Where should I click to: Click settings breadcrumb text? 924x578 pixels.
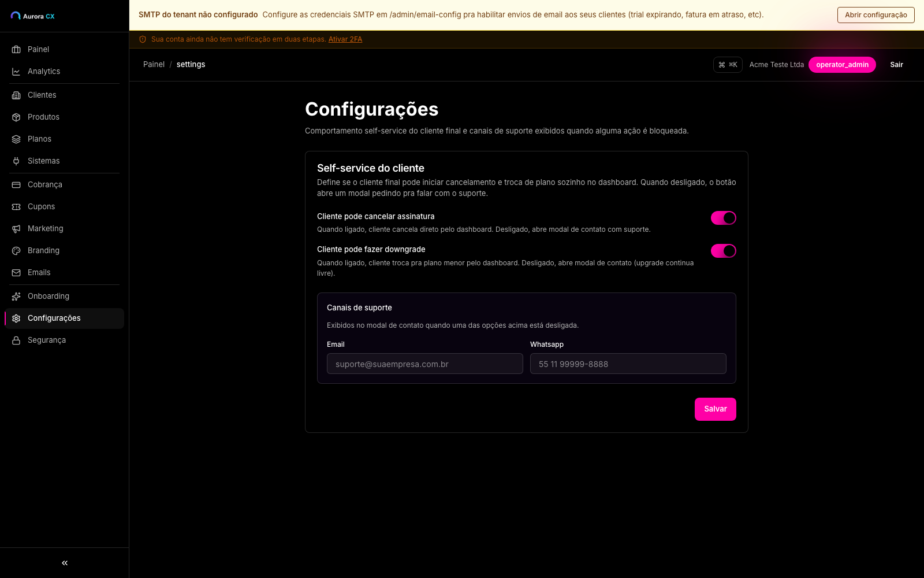[x=191, y=65]
